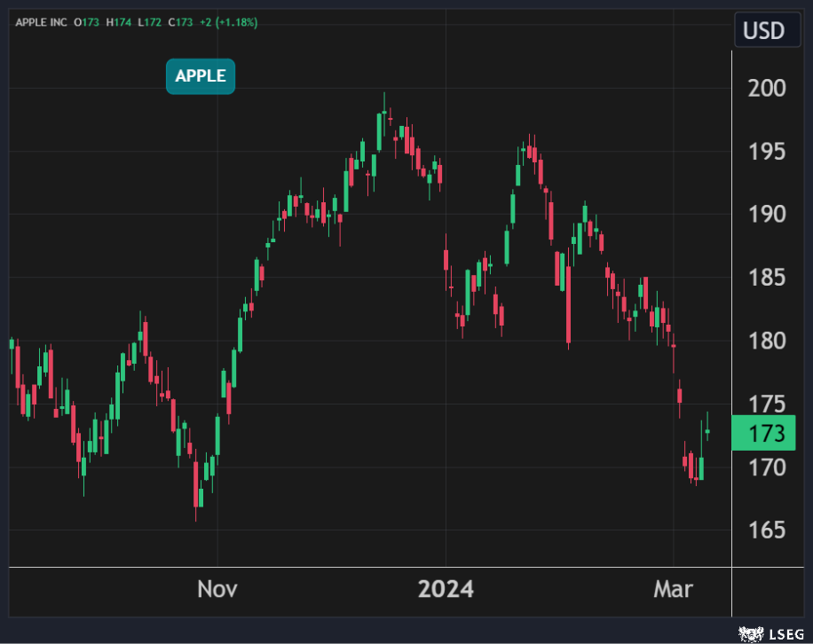The width and height of the screenshot is (813, 644).
Task: Click the APPLE INC symbol title
Action: [42, 22]
